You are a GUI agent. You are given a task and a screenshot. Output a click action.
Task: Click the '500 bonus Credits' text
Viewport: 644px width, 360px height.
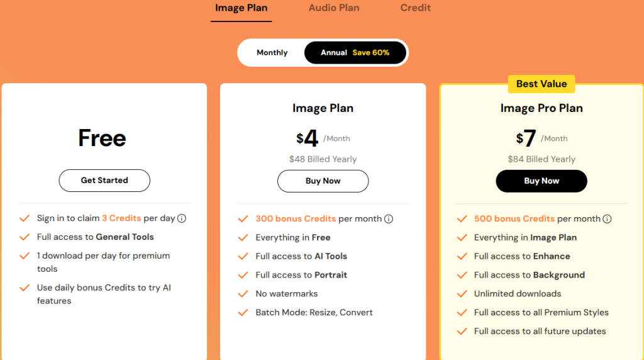514,218
